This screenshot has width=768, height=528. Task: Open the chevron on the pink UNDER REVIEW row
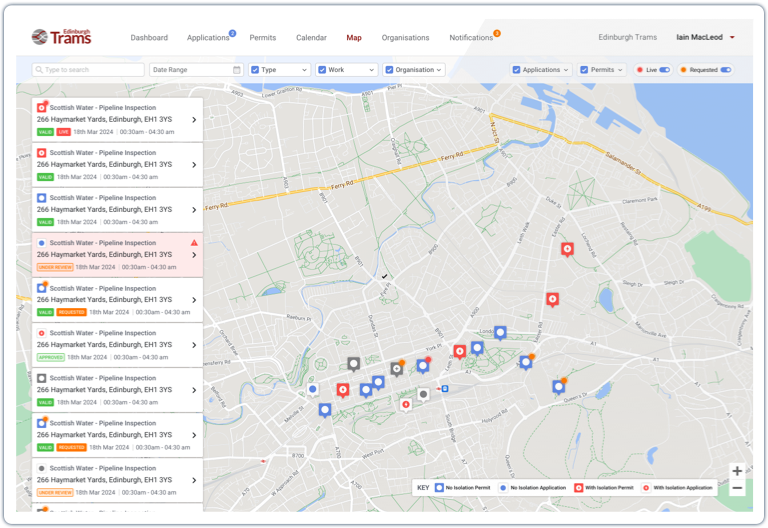click(194, 255)
